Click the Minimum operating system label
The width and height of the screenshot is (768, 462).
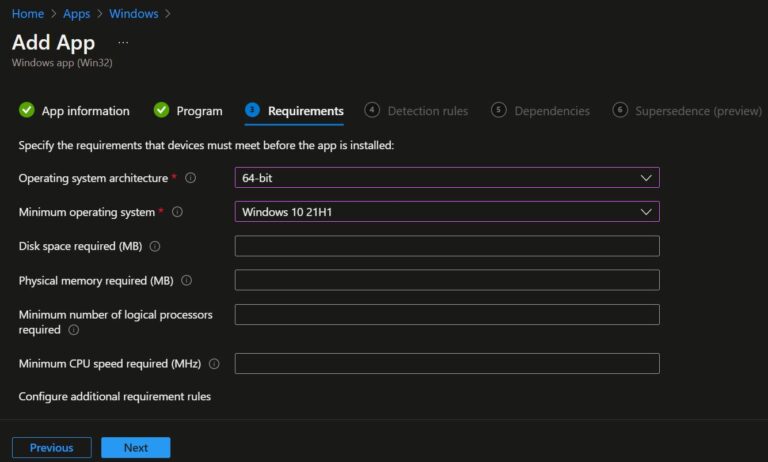click(x=87, y=212)
